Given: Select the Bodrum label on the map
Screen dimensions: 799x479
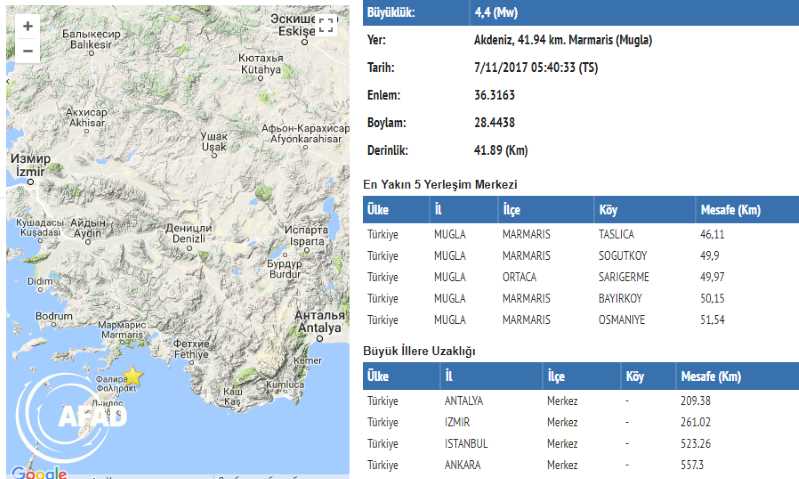Looking at the screenshot, I should coord(55,316).
